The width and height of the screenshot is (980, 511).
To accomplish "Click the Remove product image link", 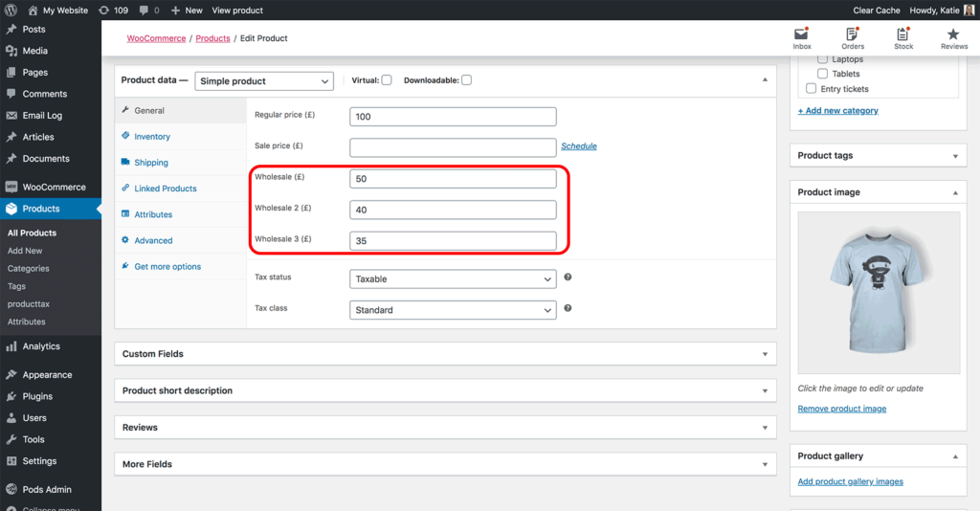I will point(841,409).
